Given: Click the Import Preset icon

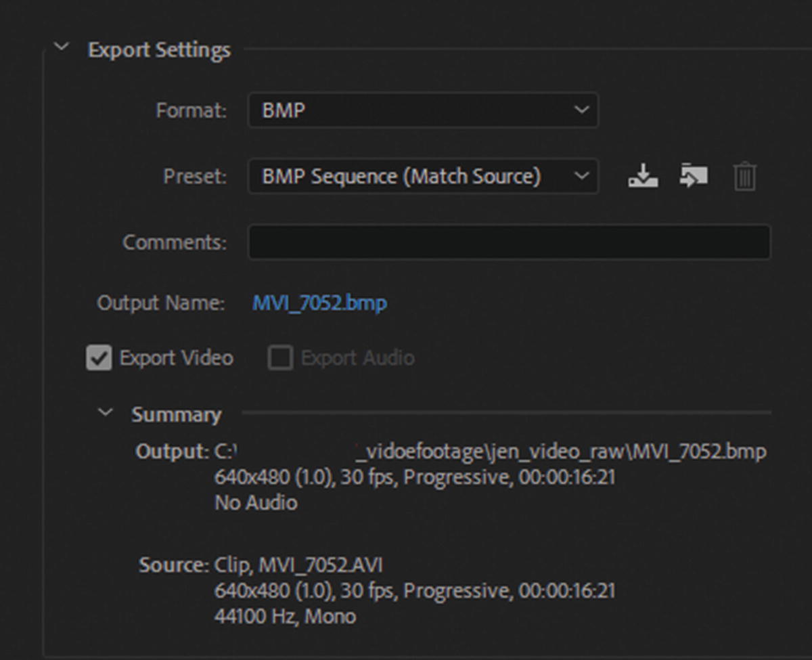Looking at the screenshot, I should pyautogui.click(x=694, y=177).
